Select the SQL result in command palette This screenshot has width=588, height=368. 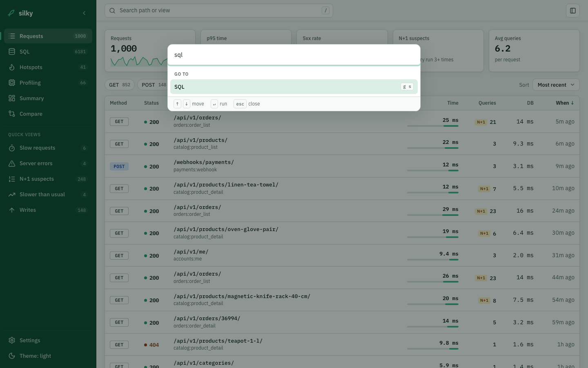click(294, 87)
